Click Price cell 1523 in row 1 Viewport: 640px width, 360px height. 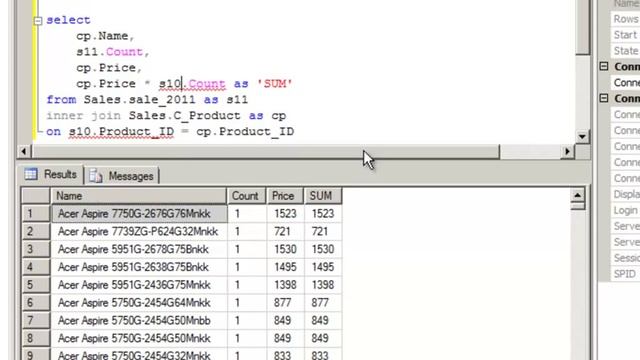pos(285,213)
